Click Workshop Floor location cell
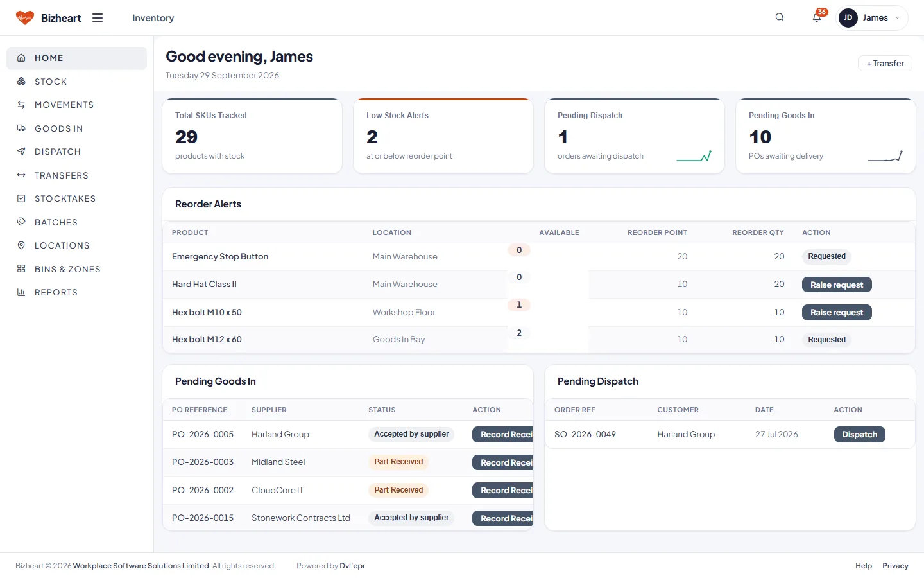Screen dimensions: 924x578 coord(404,312)
